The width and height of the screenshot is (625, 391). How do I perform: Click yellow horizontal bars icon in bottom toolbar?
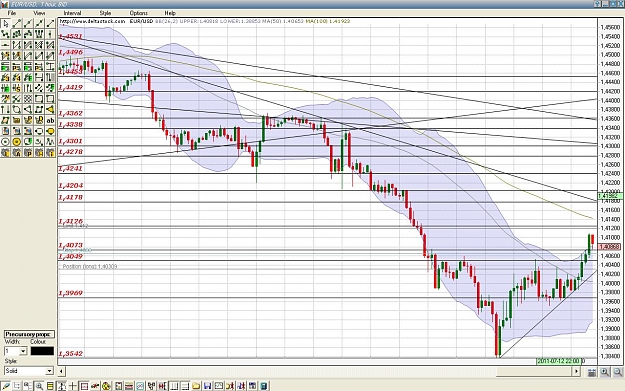click(50, 386)
